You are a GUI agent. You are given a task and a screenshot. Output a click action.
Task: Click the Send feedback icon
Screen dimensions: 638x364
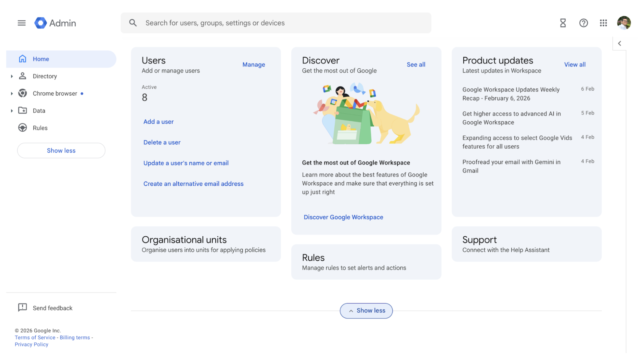22,308
